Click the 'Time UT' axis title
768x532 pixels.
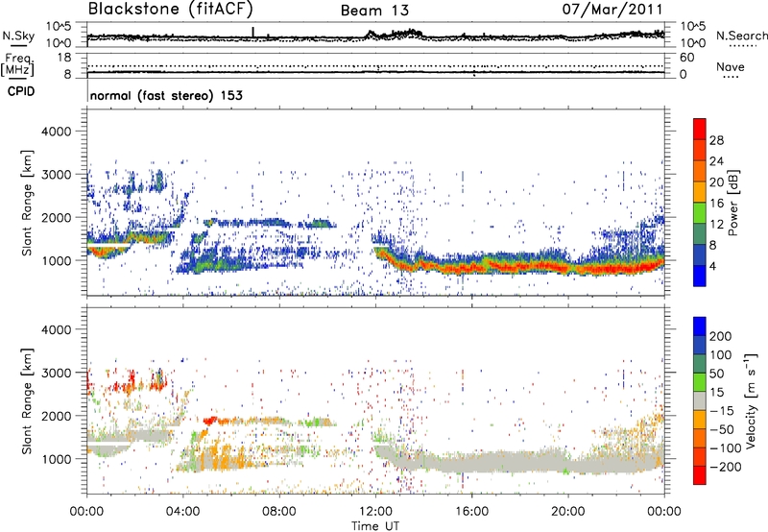[x=375, y=526]
